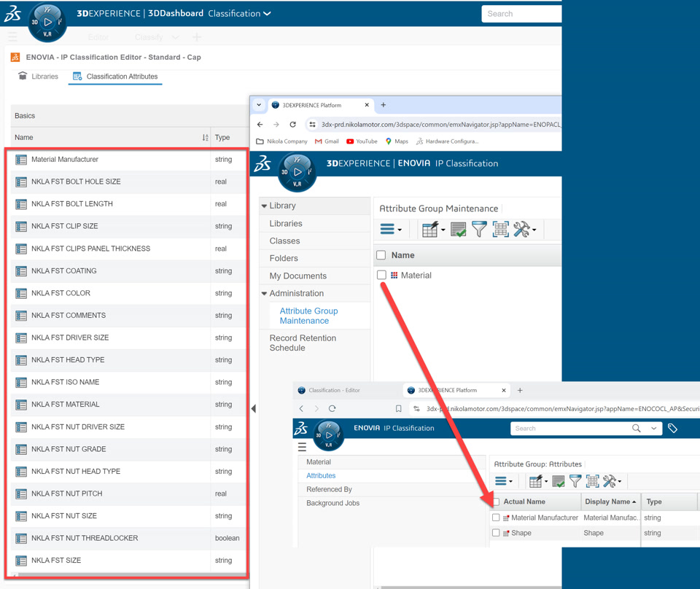Open Folders in the Library menu
700x589 pixels.
(x=284, y=258)
